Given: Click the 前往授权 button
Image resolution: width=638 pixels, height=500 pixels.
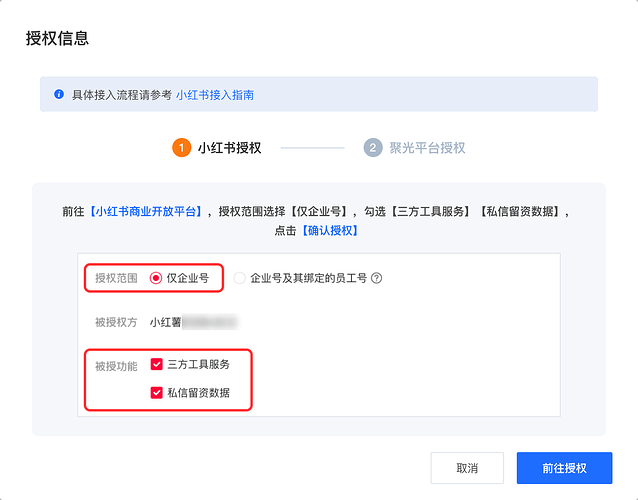Looking at the screenshot, I should [564, 468].
